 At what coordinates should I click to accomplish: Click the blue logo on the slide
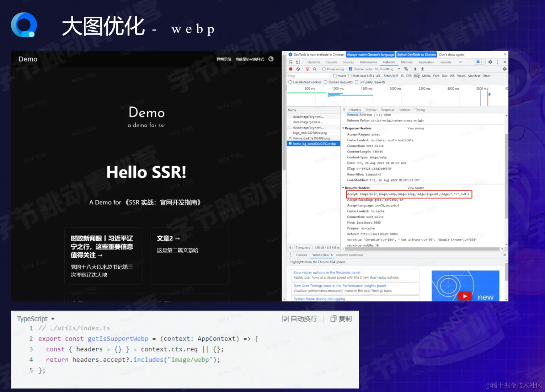click(24, 25)
